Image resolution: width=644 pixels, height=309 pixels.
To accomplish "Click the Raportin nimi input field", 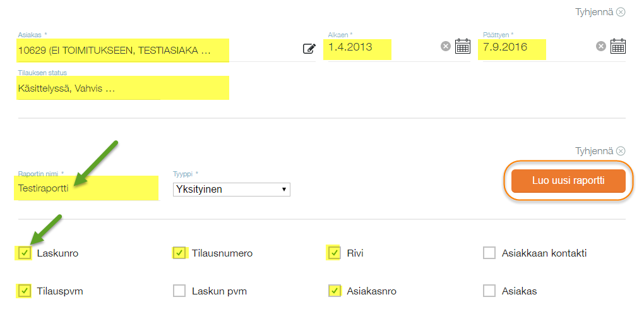I will click(x=86, y=188).
